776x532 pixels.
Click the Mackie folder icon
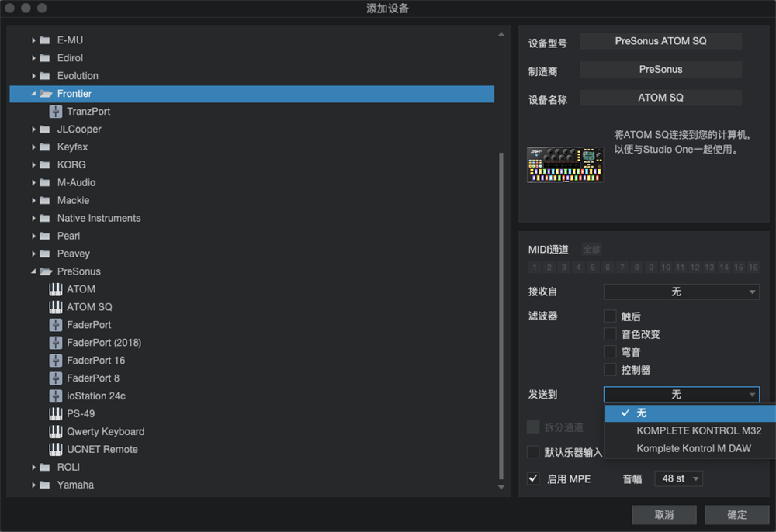point(44,200)
